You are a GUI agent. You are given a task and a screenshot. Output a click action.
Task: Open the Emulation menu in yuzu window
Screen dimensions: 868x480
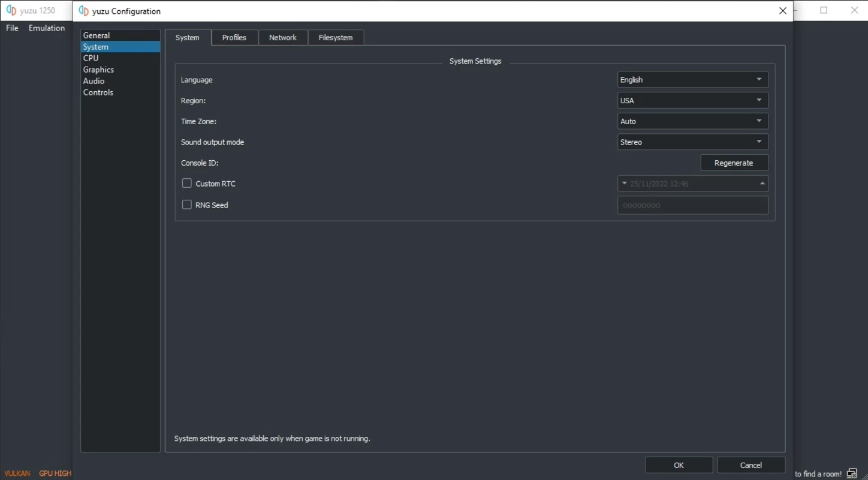pyautogui.click(x=47, y=28)
